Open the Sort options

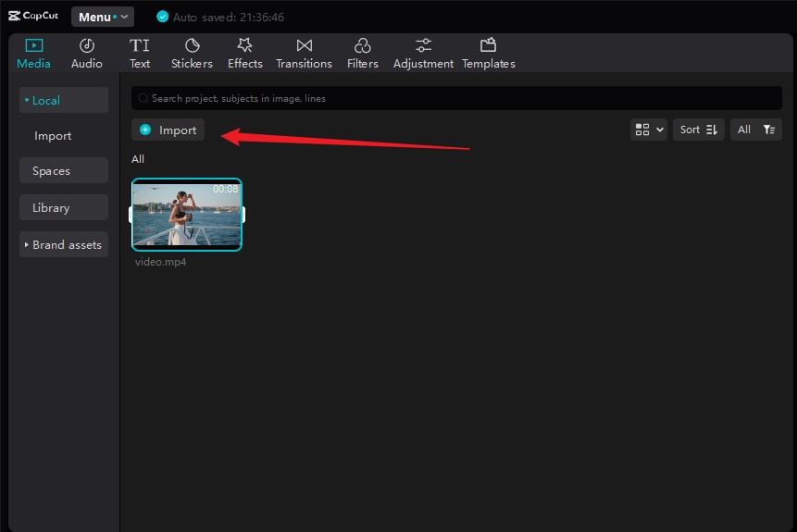(699, 130)
